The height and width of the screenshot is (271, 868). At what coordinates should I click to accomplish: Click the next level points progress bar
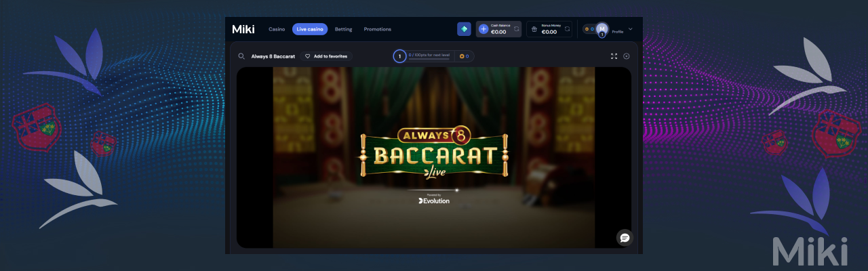[x=429, y=60]
